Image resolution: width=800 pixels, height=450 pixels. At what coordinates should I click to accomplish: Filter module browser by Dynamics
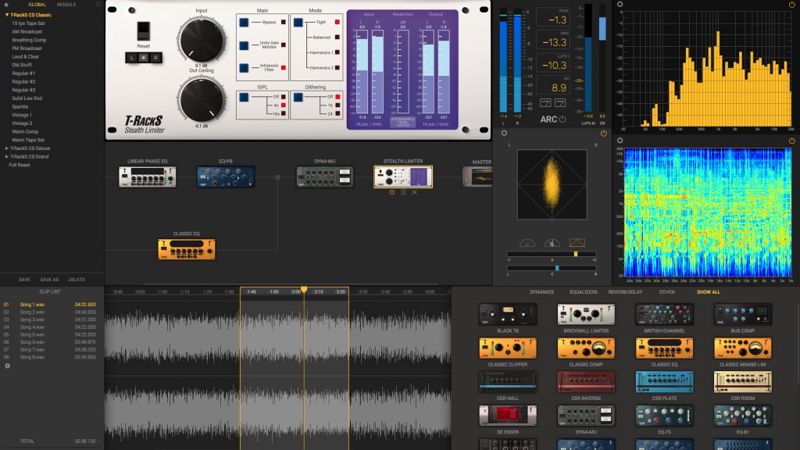(x=541, y=292)
